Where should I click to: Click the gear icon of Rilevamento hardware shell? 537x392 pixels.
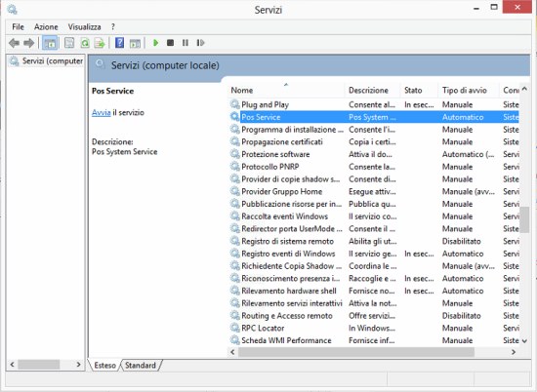tap(235, 291)
